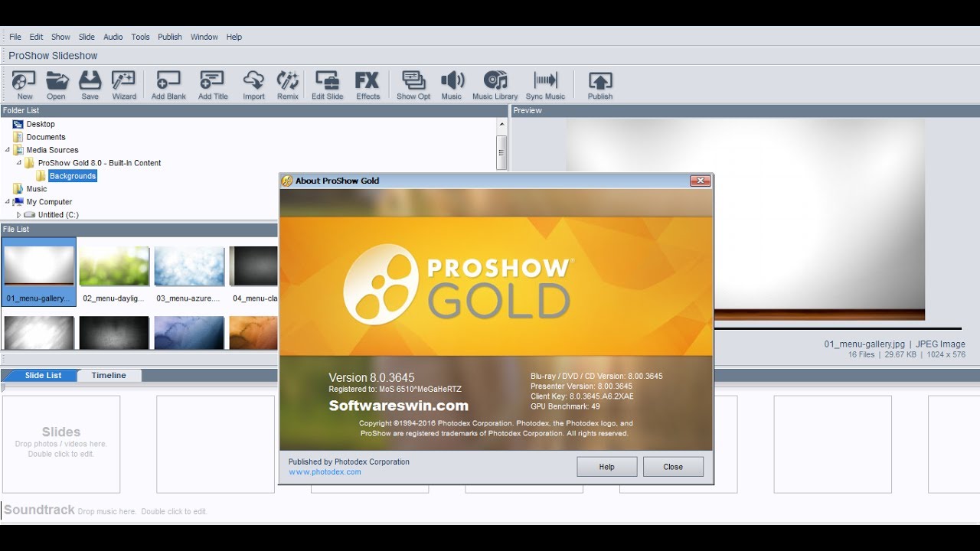Click the Open toolbar icon
980x551 pixels.
pyautogui.click(x=57, y=85)
